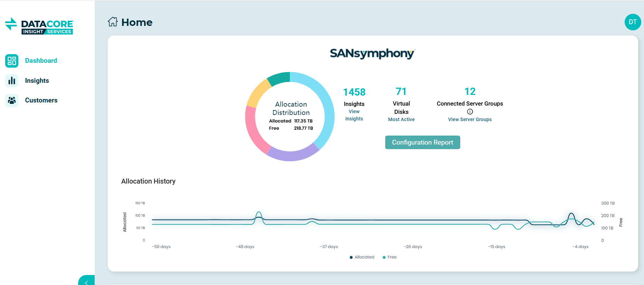Screen dimensions: 644x285
Task: Click the DataCore Insight Services logo
Action: 39,26
